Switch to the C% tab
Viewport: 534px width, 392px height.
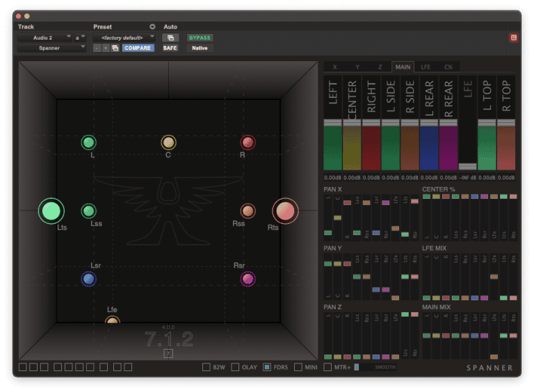[448, 67]
